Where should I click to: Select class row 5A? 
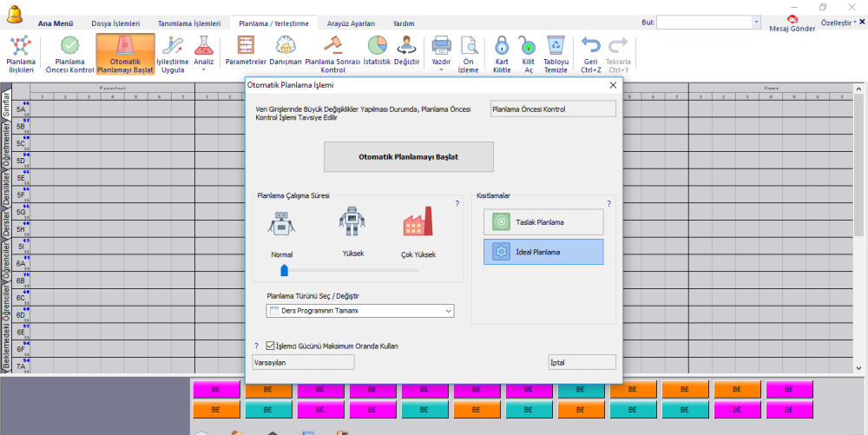[21, 109]
